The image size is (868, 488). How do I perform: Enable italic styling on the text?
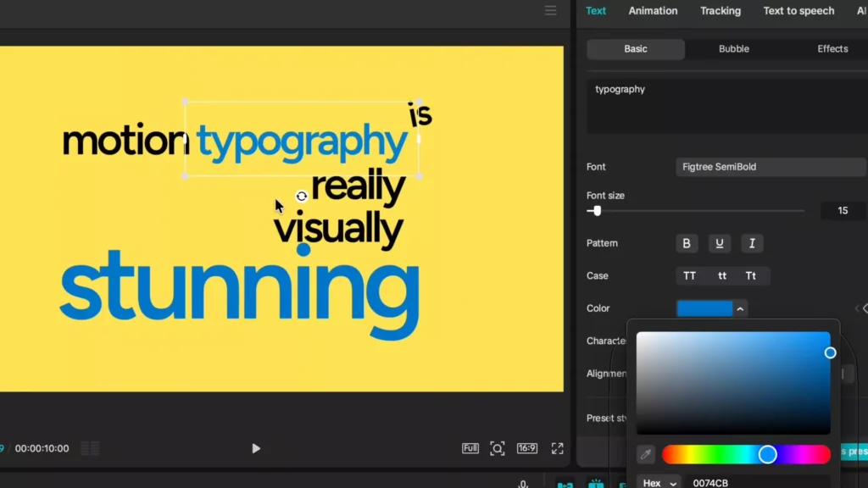tap(752, 243)
